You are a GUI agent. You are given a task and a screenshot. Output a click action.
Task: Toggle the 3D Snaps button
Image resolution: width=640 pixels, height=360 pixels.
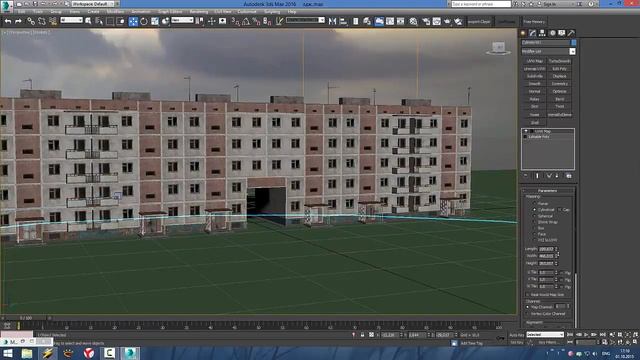point(236,21)
